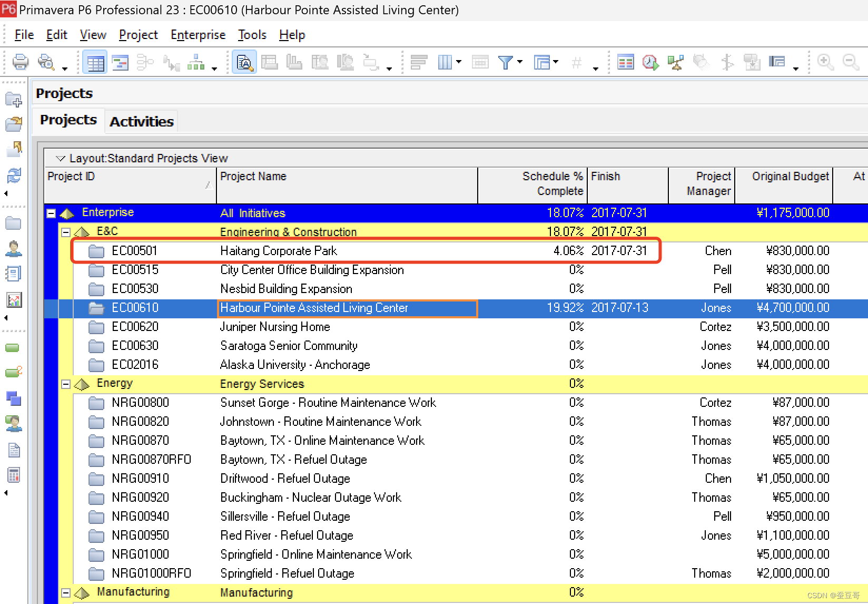Select the Chart View hierarchy icon
The height and width of the screenshot is (604, 868).
pyautogui.click(x=196, y=62)
